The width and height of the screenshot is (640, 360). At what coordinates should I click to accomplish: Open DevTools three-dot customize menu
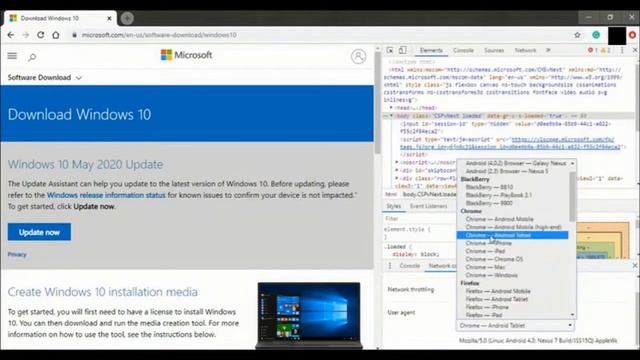622,50
